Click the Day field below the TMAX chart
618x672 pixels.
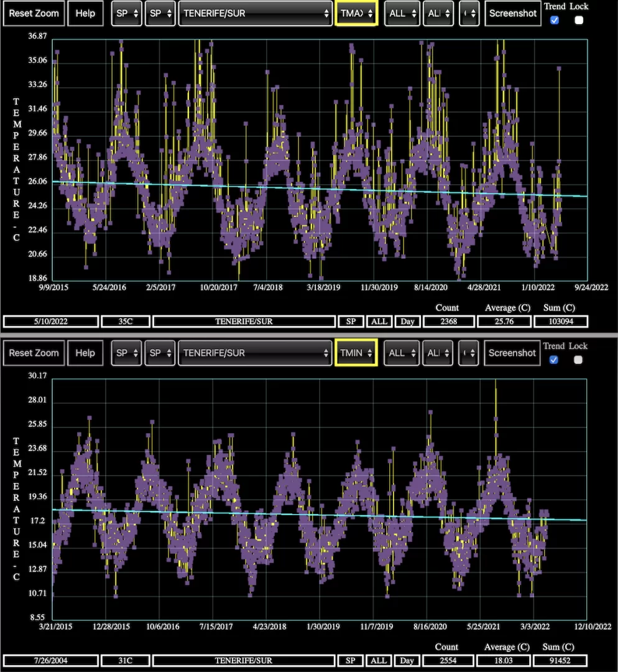407,322
